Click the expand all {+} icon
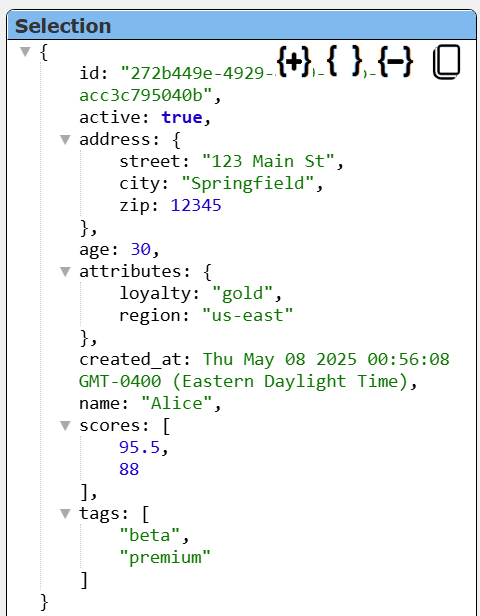This screenshot has width=480, height=616. [x=294, y=61]
